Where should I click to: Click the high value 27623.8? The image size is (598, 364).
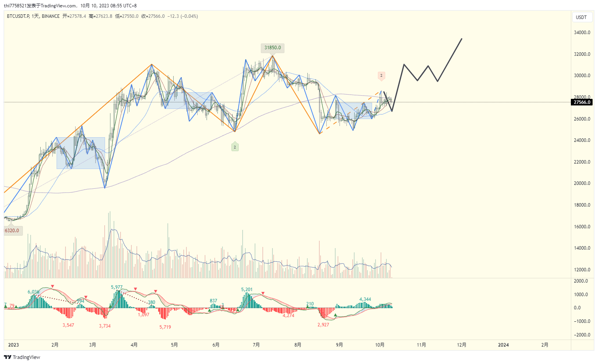(104, 16)
